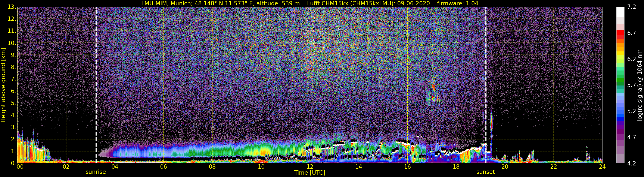Click the colorbar tick value 6.7
The height and width of the screenshot is (177, 644).
point(632,33)
